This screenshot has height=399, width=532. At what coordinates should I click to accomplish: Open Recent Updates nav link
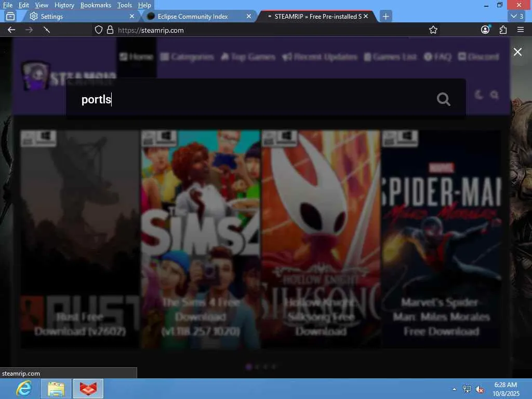[x=320, y=57]
